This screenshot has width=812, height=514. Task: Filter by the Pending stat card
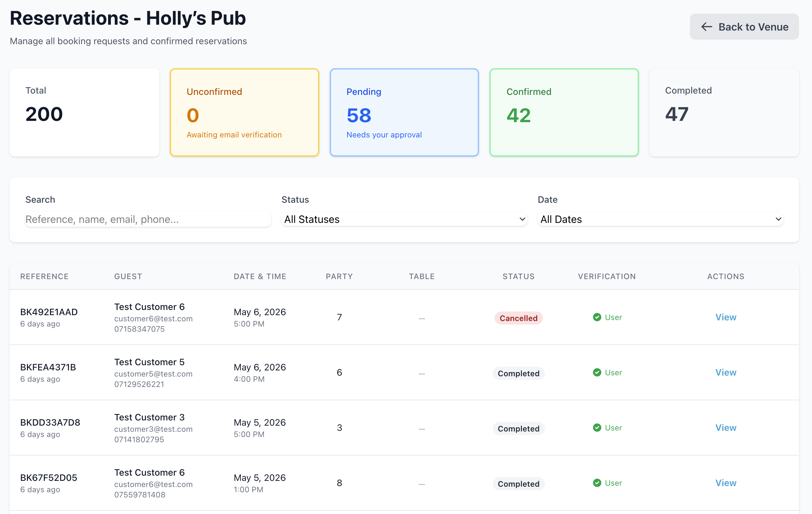[404, 112]
